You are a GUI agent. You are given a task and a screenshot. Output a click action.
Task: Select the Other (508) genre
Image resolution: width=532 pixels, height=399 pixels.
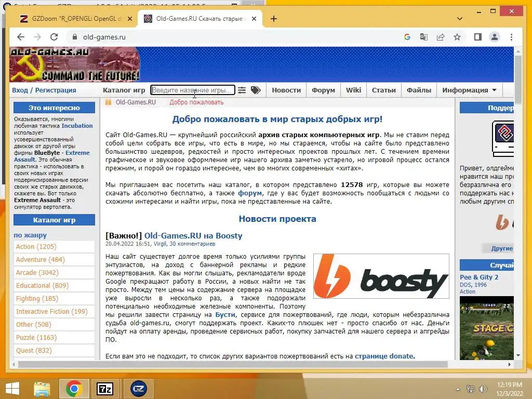(x=34, y=324)
